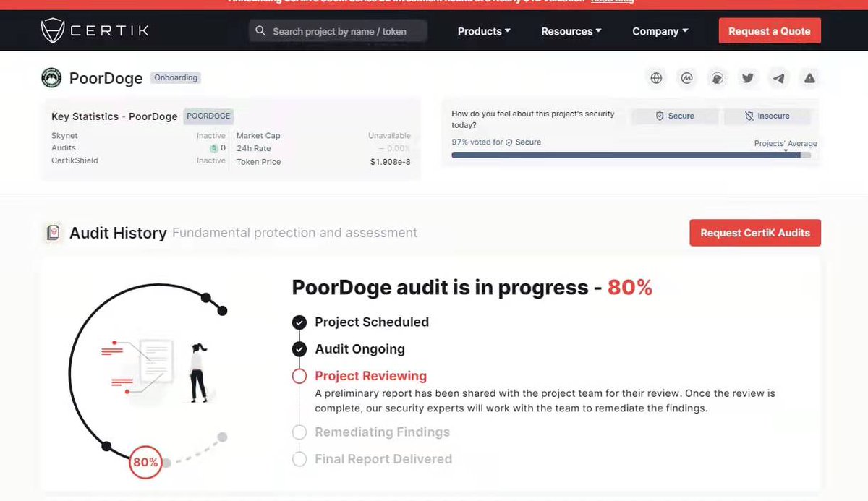Viewport: 868px width, 501px height.
Task: Click the search magnifier icon
Action: point(260,31)
